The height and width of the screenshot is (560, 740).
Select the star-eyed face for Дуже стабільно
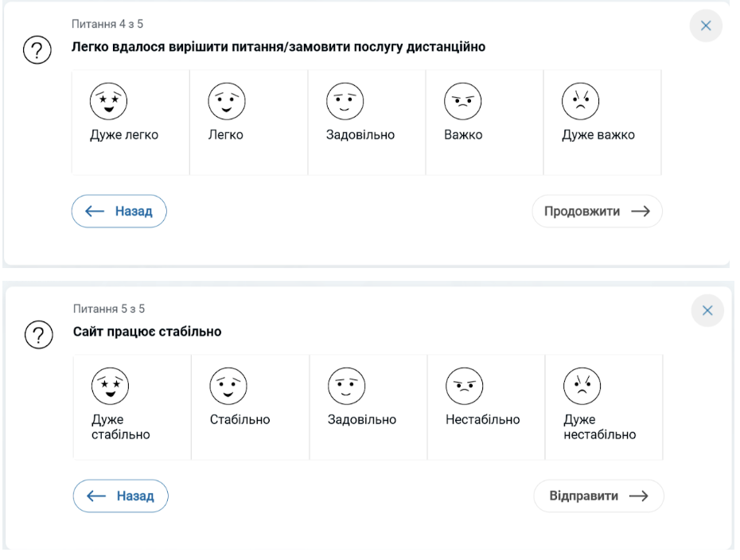(110, 386)
